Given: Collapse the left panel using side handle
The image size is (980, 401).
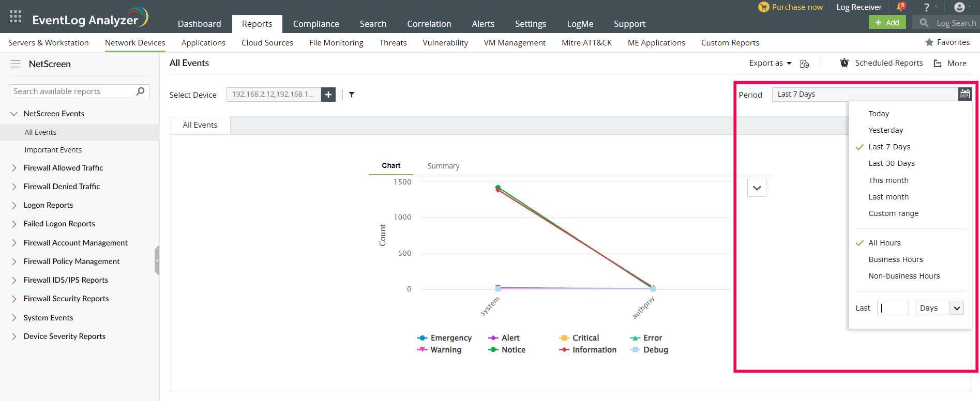Looking at the screenshot, I should coord(157,260).
